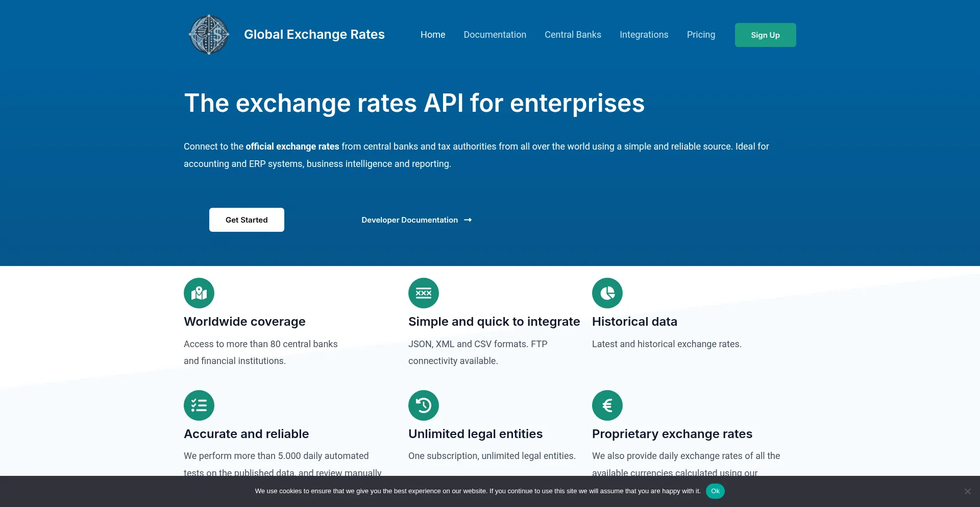Click the cookie notice message text
The width and height of the screenshot is (980, 507).
pyautogui.click(x=478, y=491)
